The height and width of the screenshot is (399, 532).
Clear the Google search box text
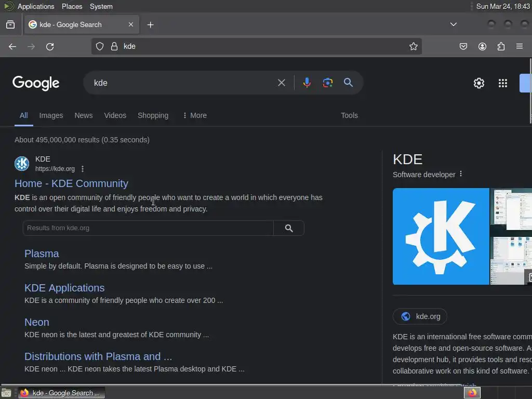pyautogui.click(x=281, y=83)
